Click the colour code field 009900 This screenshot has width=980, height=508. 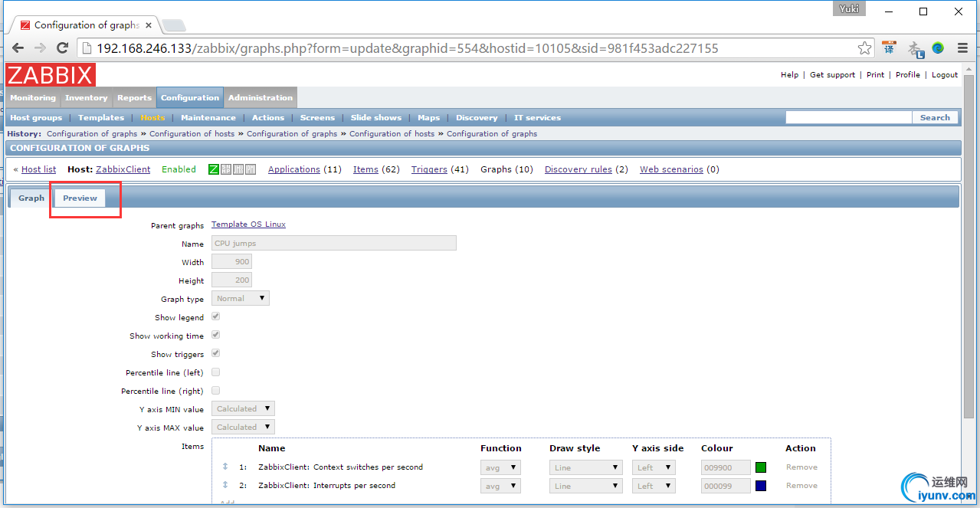pyautogui.click(x=726, y=467)
